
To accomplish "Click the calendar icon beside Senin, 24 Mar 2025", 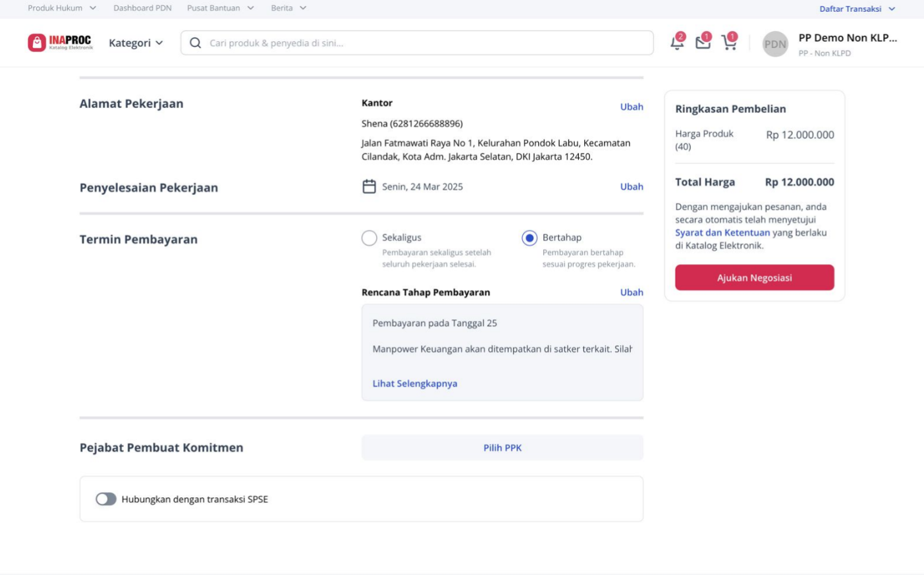I will (369, 186).
